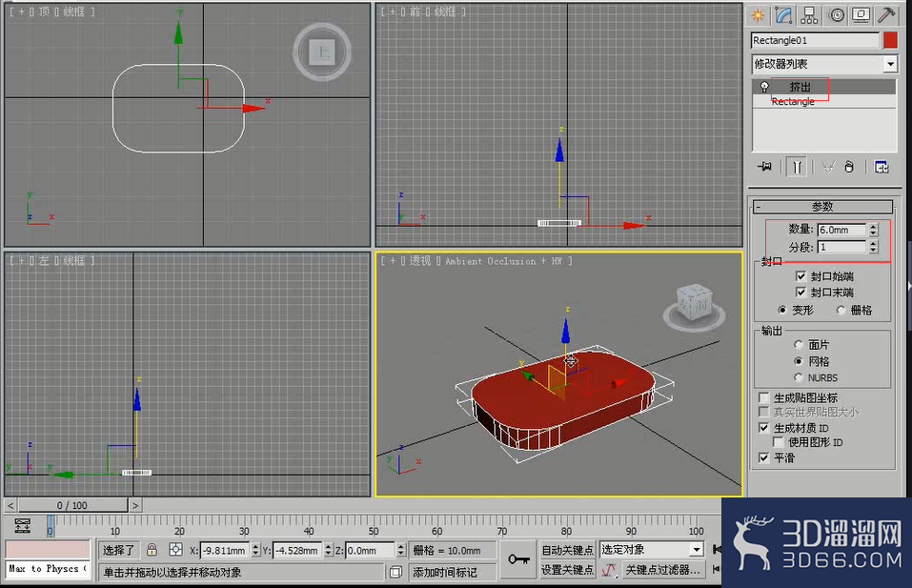Toggle 封口始端 checkbox
This screenshot has width=912, height=588.
[801, 275]
